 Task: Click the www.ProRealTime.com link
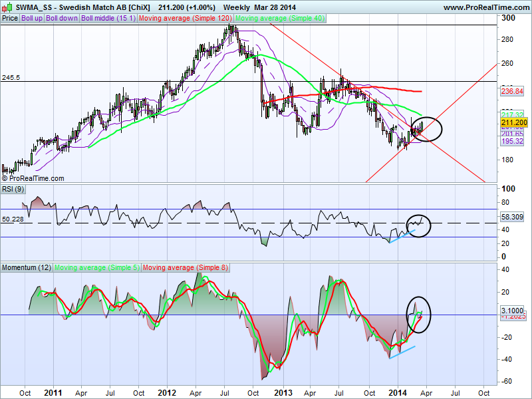(487, 7)
